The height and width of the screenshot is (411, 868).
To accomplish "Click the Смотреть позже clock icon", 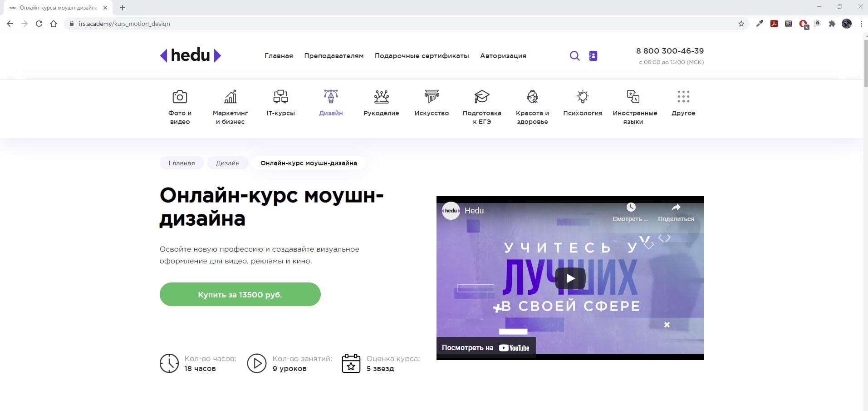I will pos(631,207).
